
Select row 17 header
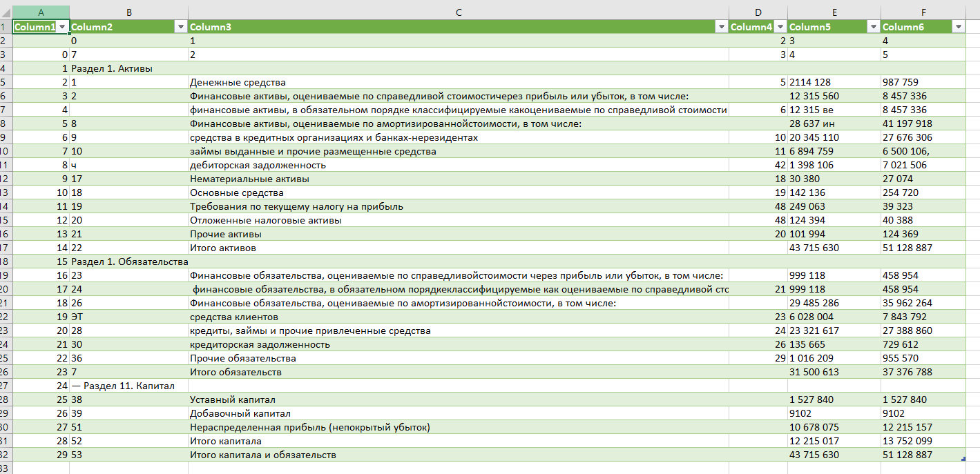tap(6, 248)
